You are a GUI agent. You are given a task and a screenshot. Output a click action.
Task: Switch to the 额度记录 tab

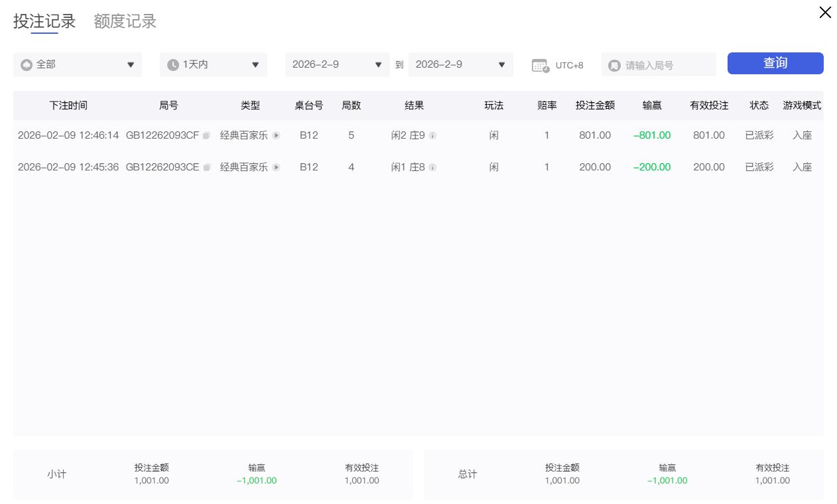coord(125,21)
